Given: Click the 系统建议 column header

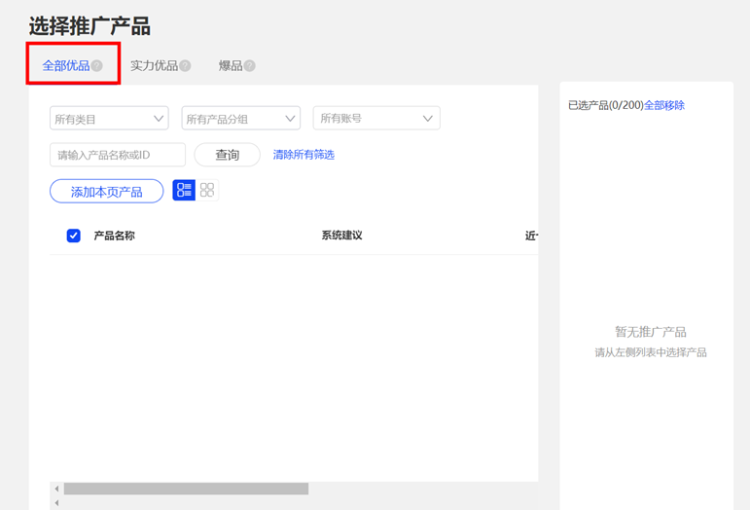Looking at the screenshot, I should 341,236.
